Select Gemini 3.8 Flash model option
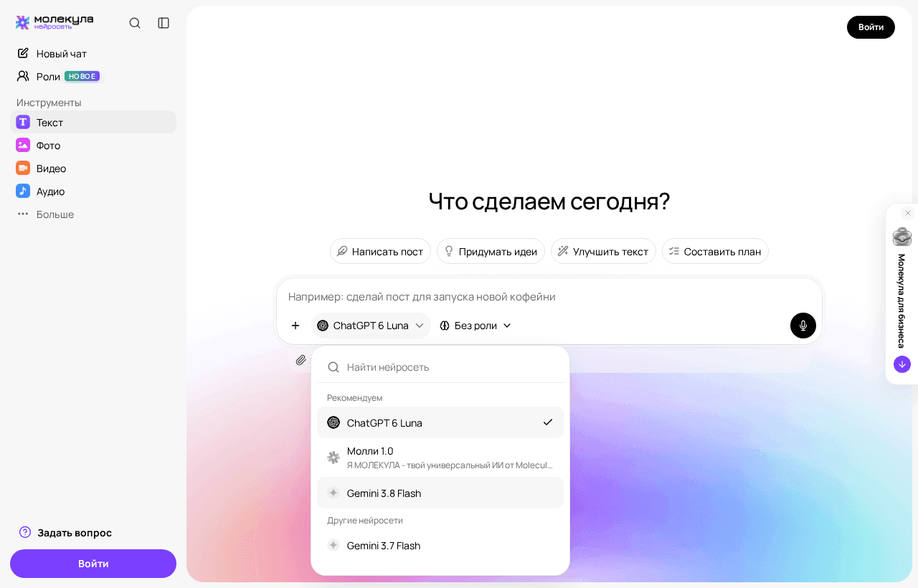Screen dimensions: 918x588 coord(440,493)
